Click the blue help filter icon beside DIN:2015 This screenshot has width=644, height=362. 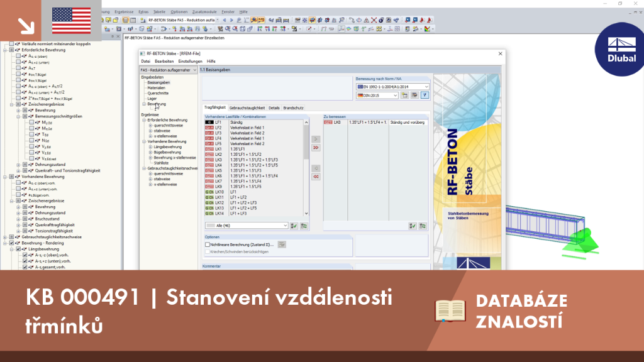click(x=425, y=96)
